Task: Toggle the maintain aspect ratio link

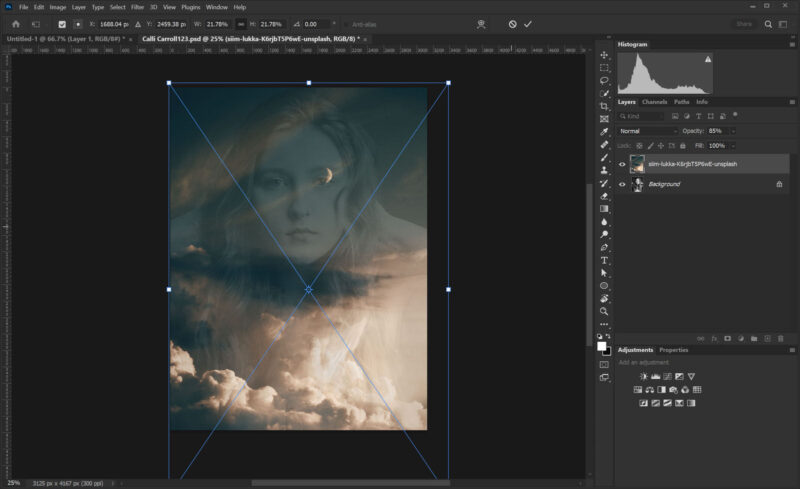Action: click(x=240, y=24)
